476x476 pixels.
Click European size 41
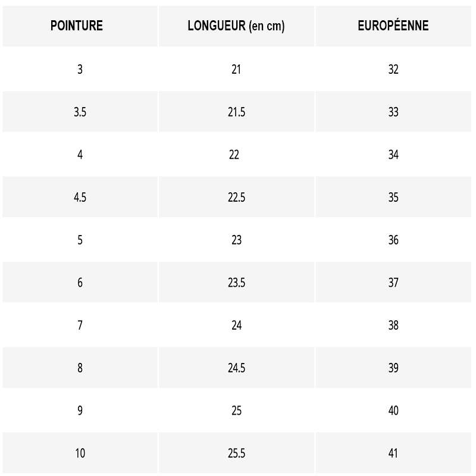(393, 453)
